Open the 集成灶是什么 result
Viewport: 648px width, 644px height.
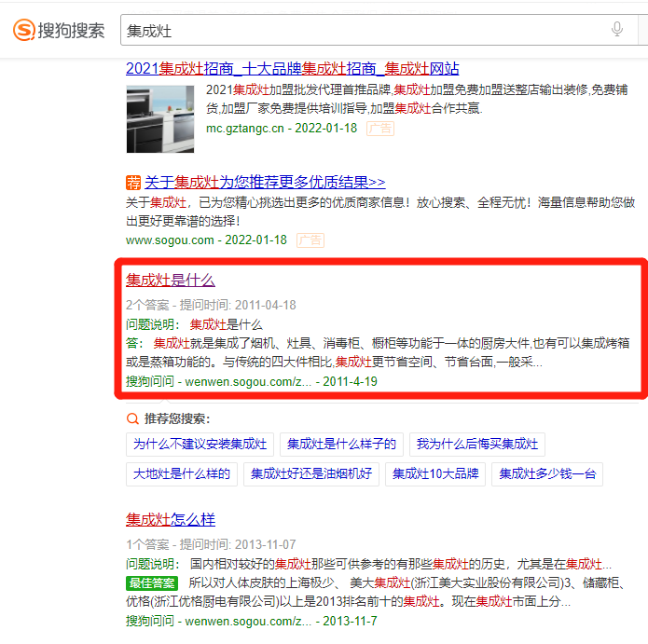(x=171, y=281)
